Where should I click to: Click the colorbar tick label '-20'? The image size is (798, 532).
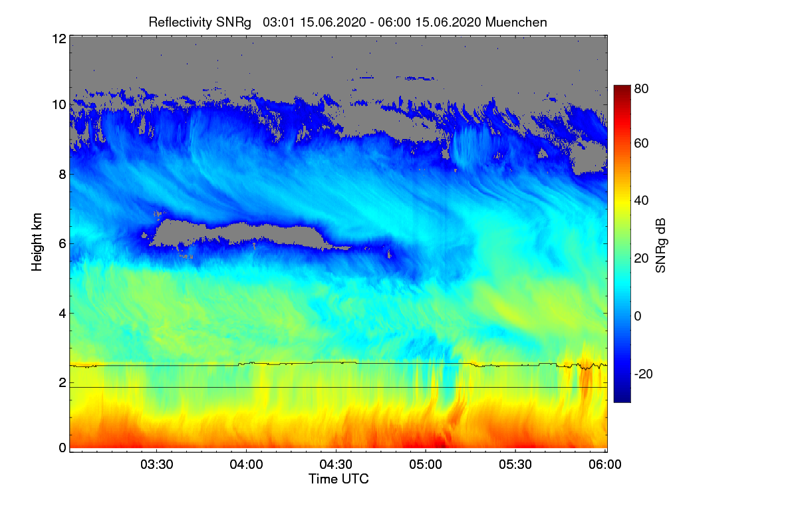click(643, 374)
